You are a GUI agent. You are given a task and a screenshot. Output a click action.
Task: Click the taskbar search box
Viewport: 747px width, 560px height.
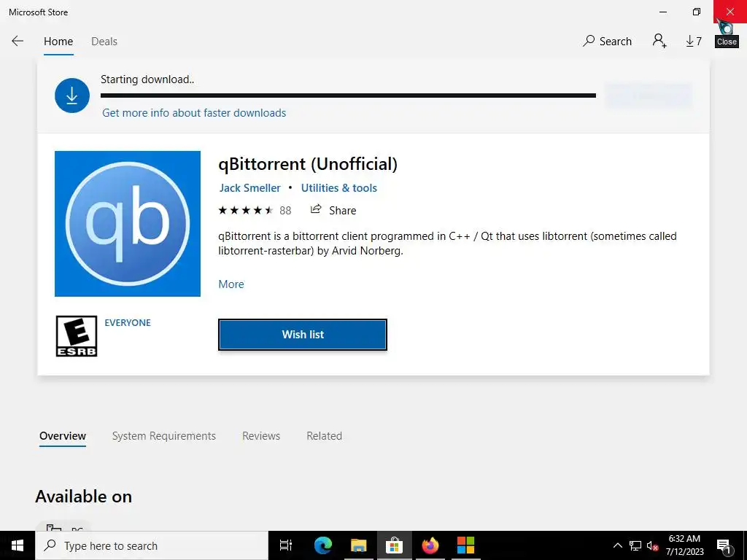pos(152,545)
